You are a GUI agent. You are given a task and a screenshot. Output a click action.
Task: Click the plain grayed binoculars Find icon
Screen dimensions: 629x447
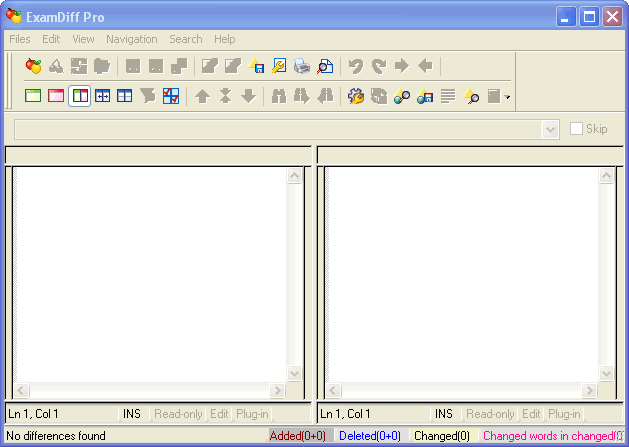point(279,96)
